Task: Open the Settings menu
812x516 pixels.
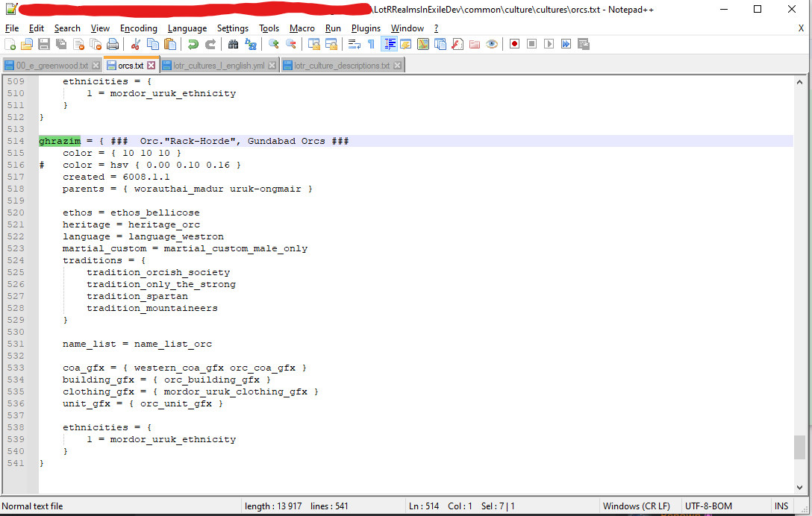Action: coord(233,28)
